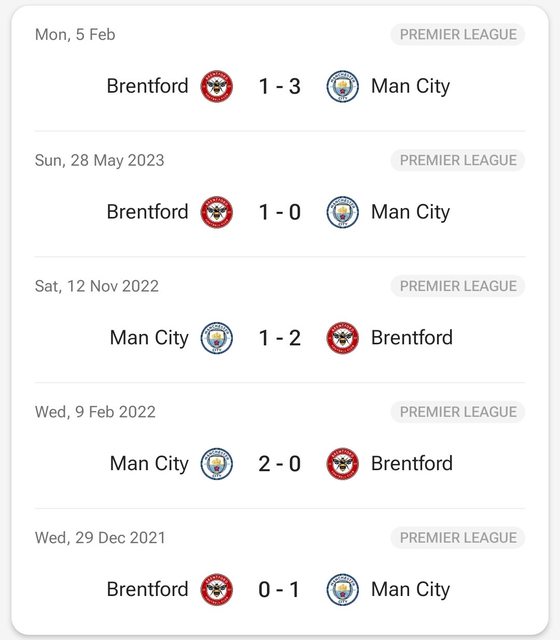Open the 1 - 0 score result
The width and height of the screenshot is (560, 640).
280,212
